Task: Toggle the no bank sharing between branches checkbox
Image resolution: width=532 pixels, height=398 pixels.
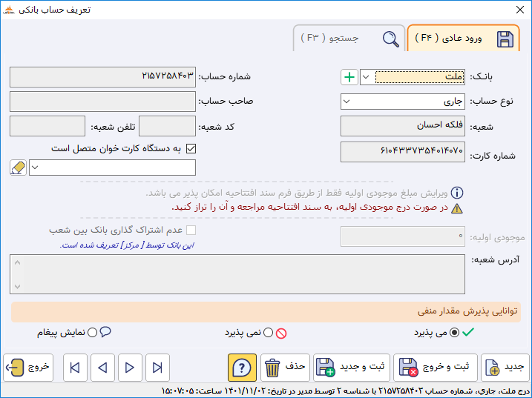Action: point(191,230)
